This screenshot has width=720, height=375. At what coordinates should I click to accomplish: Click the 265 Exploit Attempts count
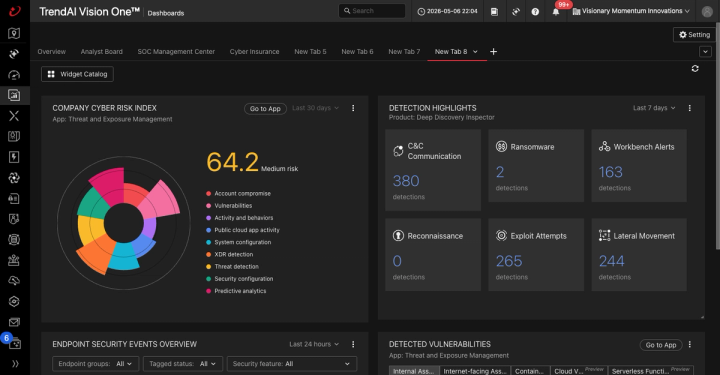(509, 261)
